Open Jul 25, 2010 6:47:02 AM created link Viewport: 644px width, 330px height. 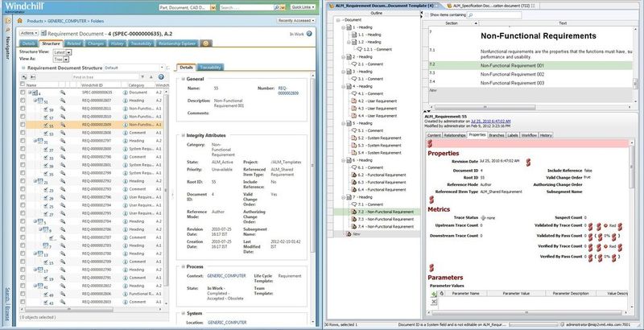490,122
